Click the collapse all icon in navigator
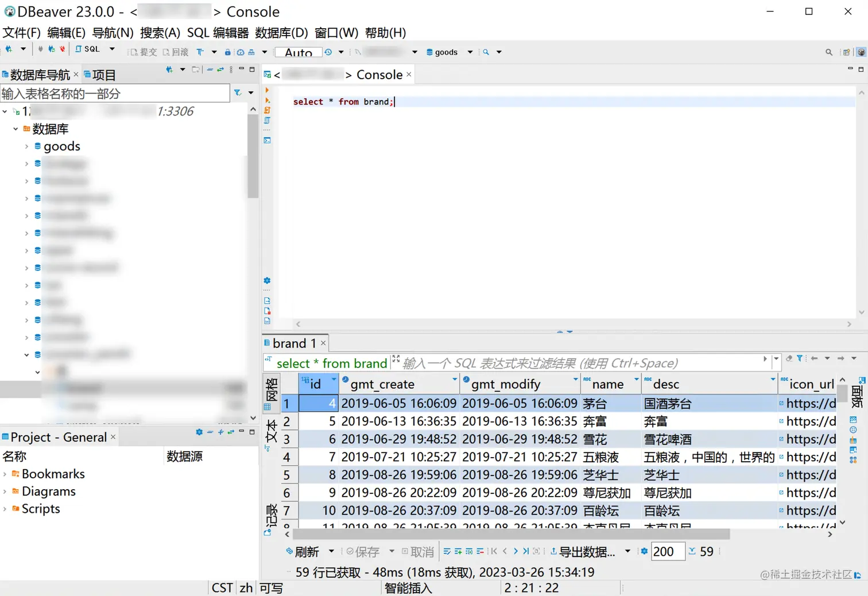The height and width of the screenshot is (596, 868). tap(210, 69)
